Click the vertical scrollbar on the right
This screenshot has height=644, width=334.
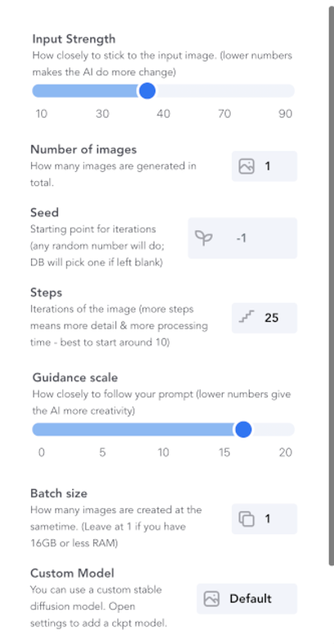[331, 286]
